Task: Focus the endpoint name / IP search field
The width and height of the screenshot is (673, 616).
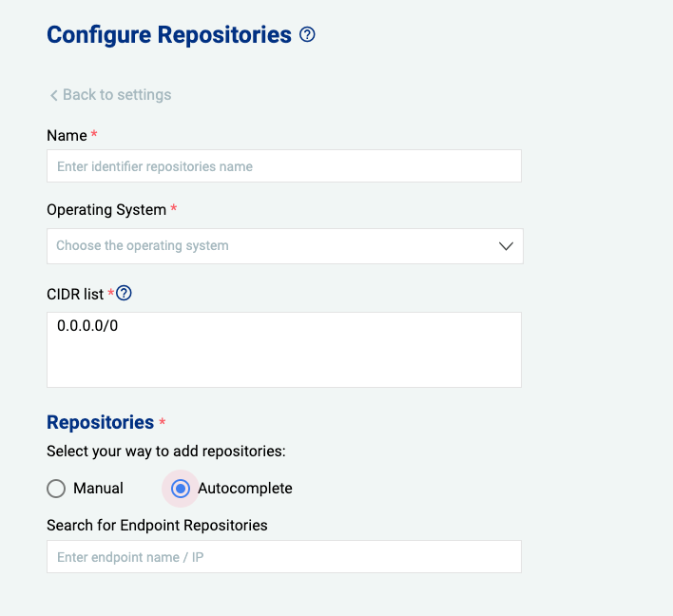Action: click(283, 557)
